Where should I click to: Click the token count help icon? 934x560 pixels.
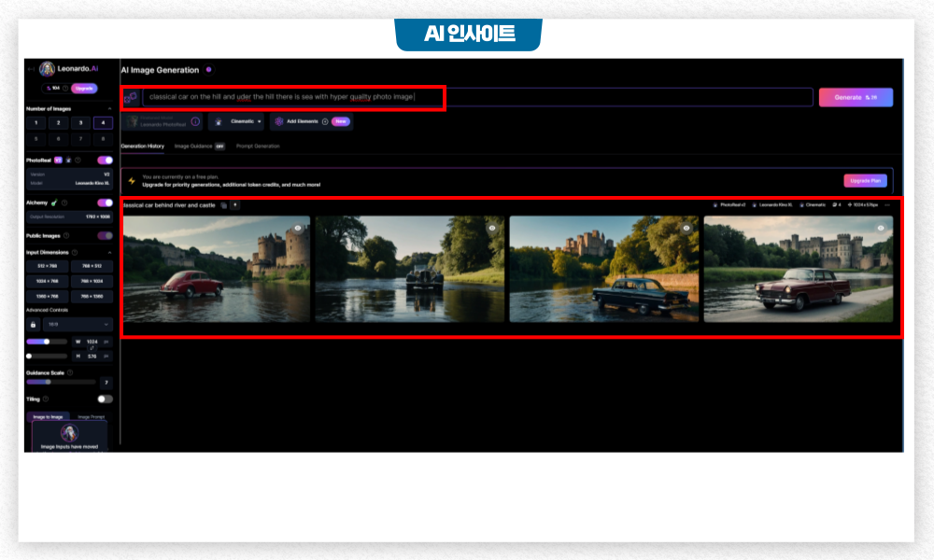pyautogui.click(x=65, y=88)
